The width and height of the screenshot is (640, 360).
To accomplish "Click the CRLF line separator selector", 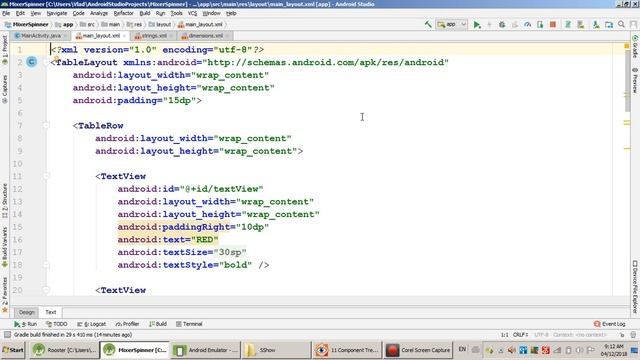I will [520, 335].
